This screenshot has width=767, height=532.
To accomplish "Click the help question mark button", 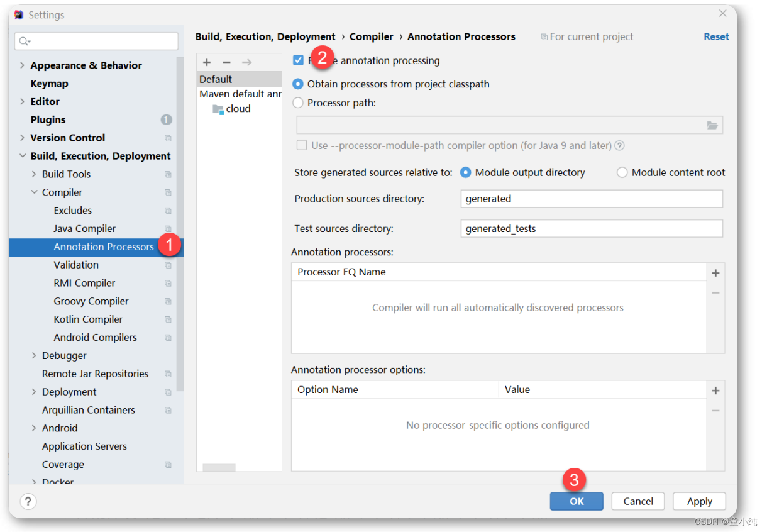I will click(28, 501).
